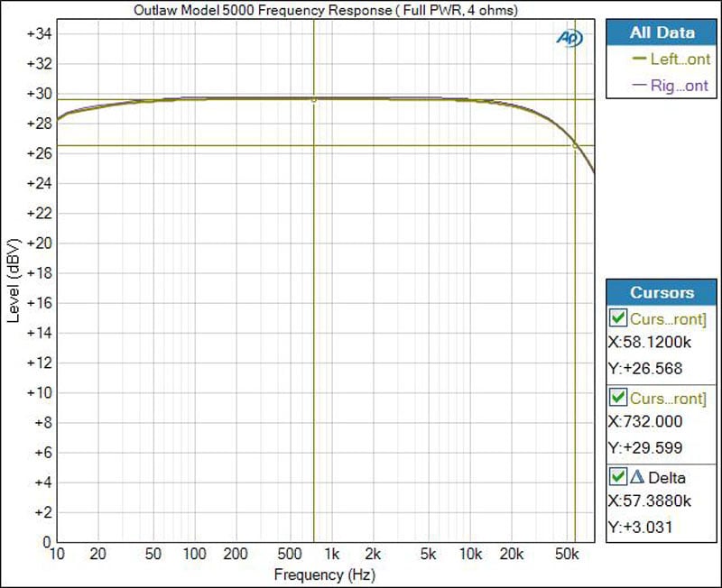This screenshot has width=722, height=588.
Task: Click the Cursors panel header
Action: (662, 292)
